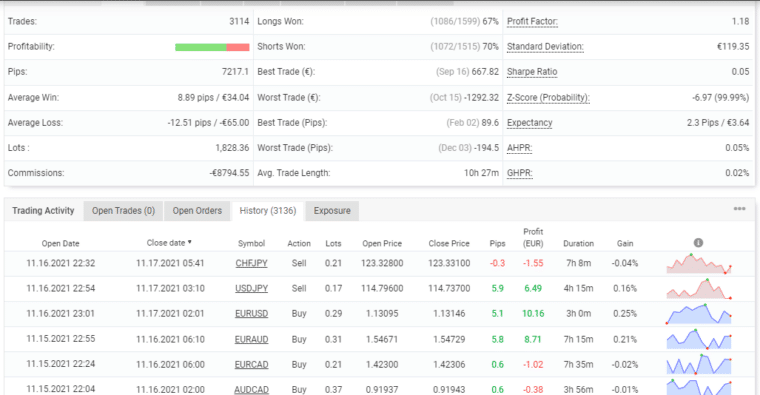Viewport: 760px width, 395px height.
Task: Switch to Open Orders tab
Action: [197, 211]
